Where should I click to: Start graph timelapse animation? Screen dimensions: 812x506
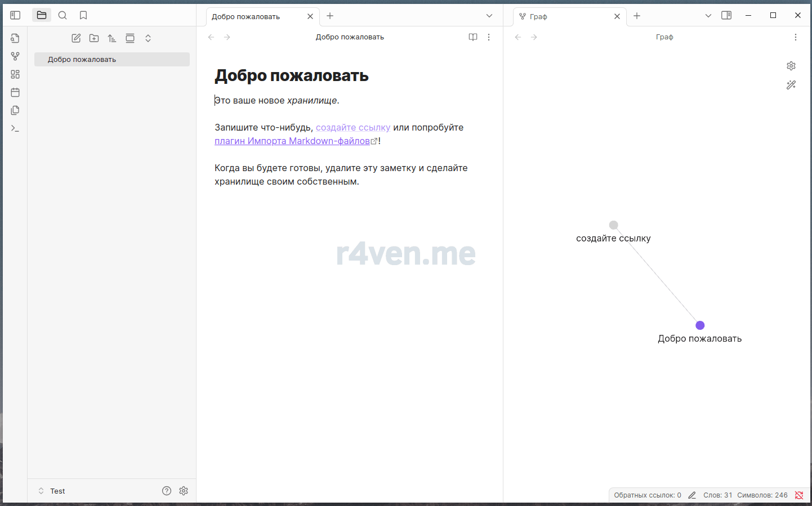(x=791, y=85)
